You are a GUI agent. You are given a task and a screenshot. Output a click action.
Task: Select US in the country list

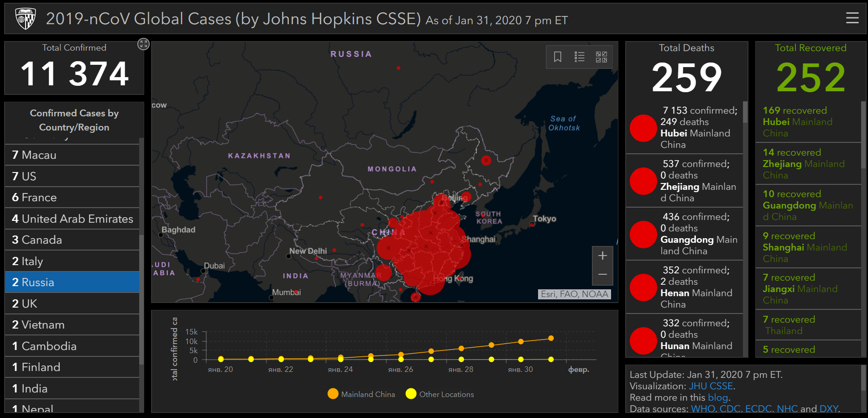[72, 176]
